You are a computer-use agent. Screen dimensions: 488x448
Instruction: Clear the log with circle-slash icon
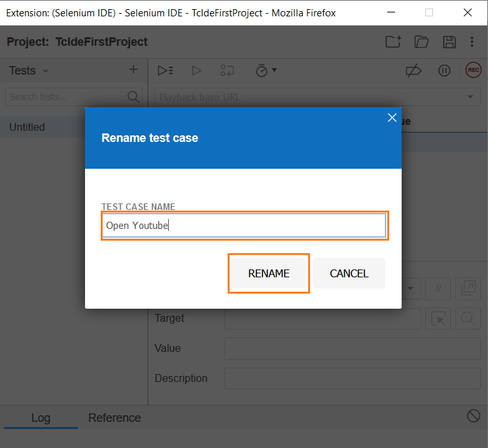tap(474, 416)
